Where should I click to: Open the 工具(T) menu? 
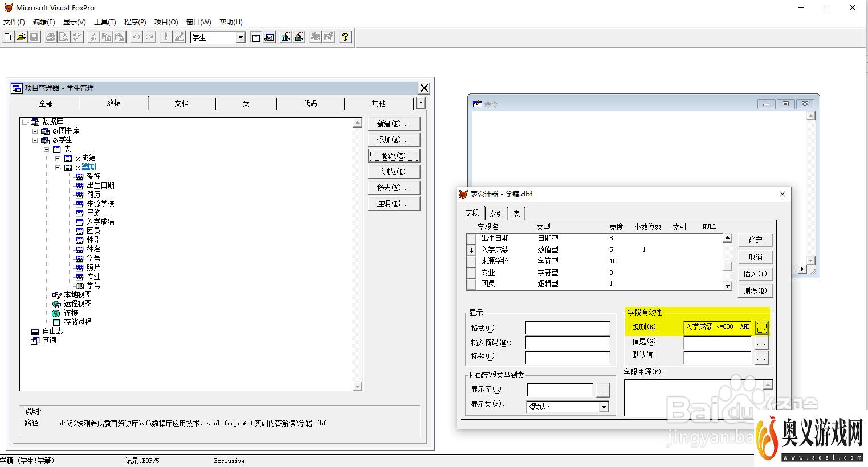(x=105, y=22)
